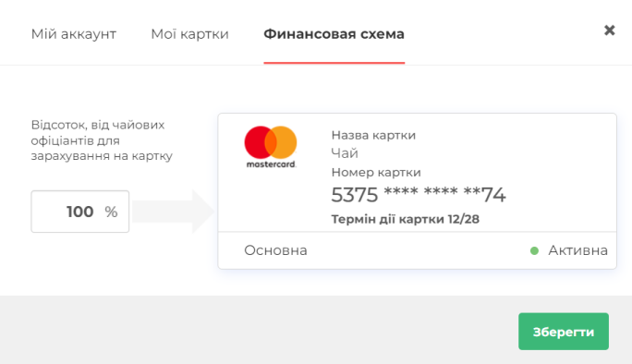Click the Основна label on the card footer

pos(275,250)
